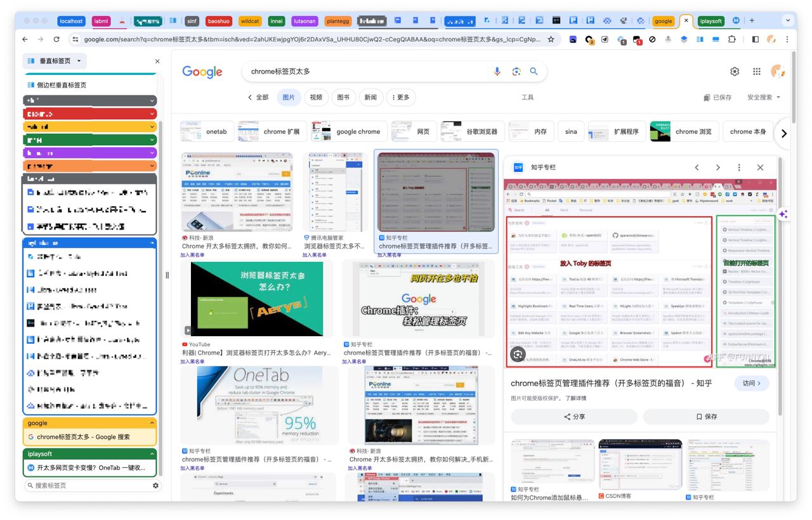Show previous image in preview panel
Screen dimensions: 812x520
click(x=697, y=167)
